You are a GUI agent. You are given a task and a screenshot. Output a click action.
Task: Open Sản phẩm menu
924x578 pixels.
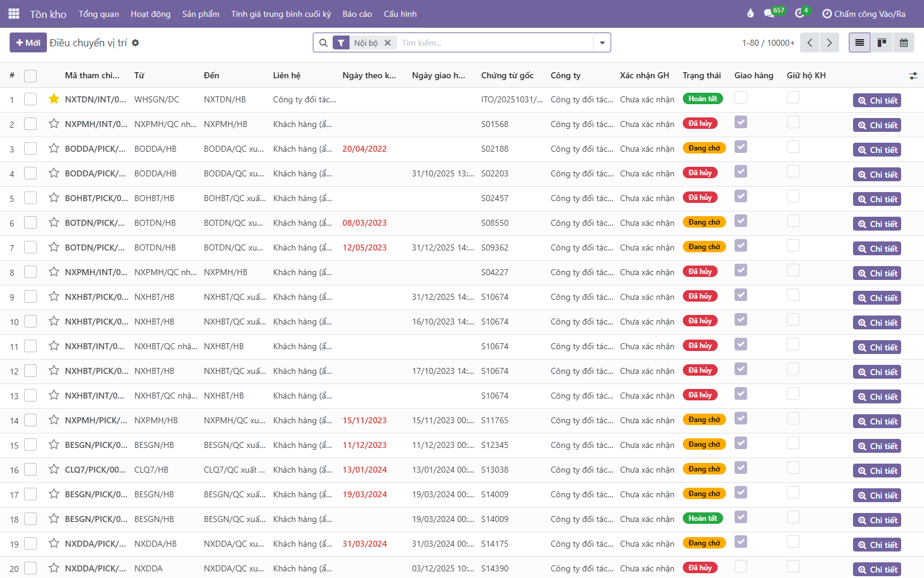[201, 14]
